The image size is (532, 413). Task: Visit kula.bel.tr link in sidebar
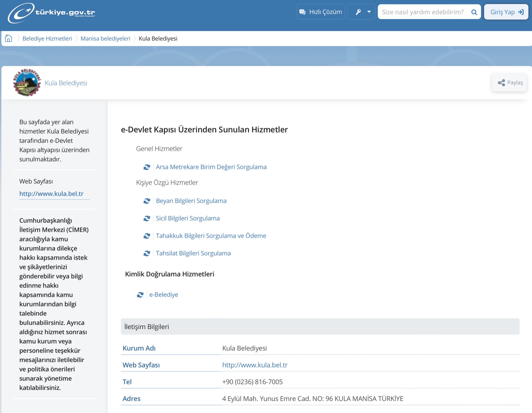(x=51, y=194)
